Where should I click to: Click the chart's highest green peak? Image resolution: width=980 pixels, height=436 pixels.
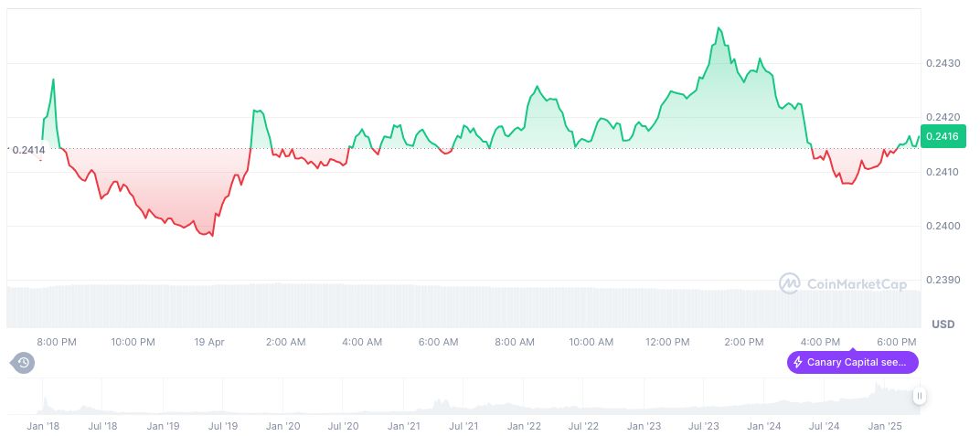click(719, 28)
